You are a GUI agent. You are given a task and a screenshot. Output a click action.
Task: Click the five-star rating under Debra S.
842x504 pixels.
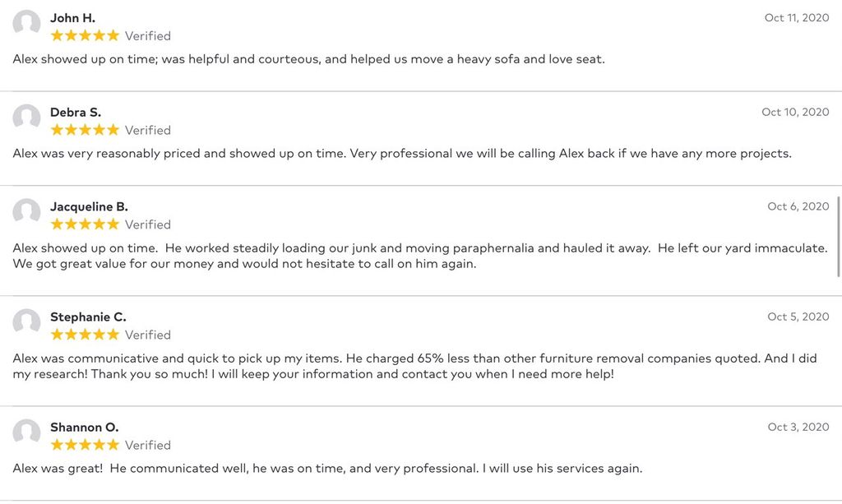coord(85,130)
